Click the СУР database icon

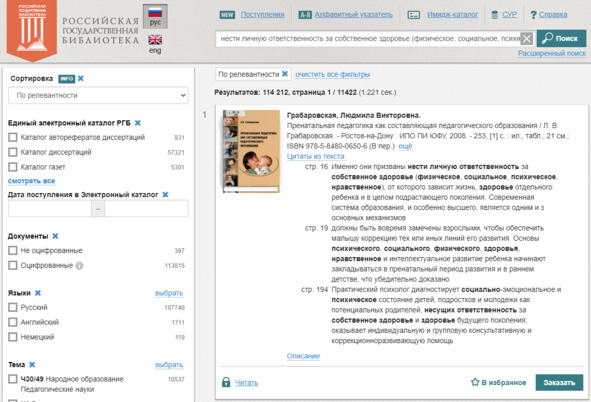pyautogui.click(x=495, y=15)
